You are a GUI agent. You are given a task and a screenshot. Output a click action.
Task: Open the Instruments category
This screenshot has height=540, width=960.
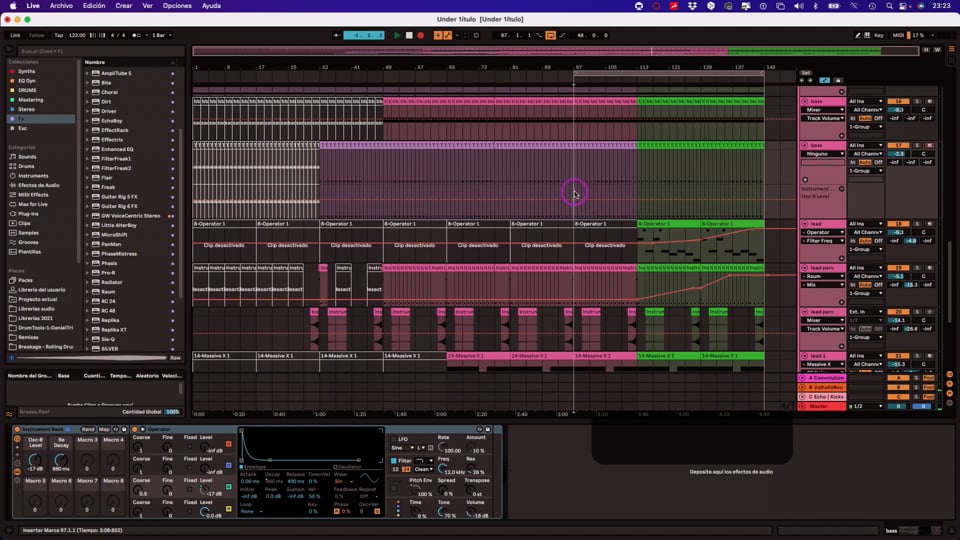click(x=32, y=176)
